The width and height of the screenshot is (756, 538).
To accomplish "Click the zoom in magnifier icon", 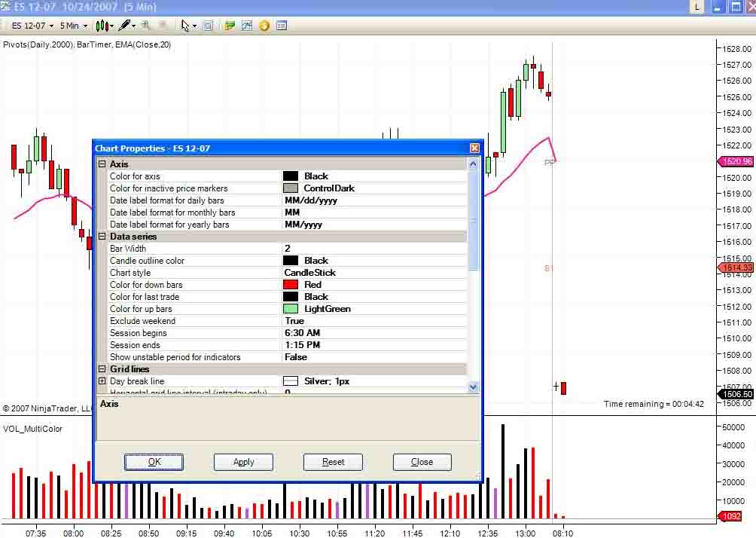I will pyautogui.click(x=146, y=26).
